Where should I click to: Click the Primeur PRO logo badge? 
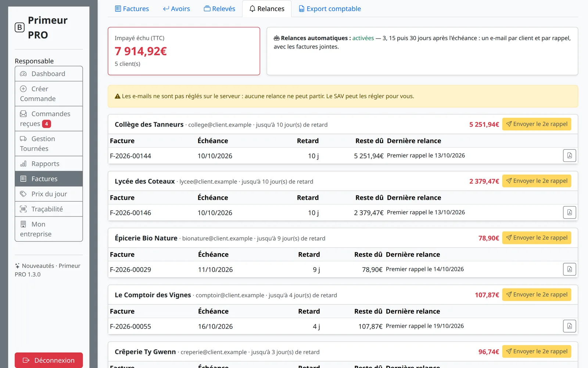coord(19,28)
